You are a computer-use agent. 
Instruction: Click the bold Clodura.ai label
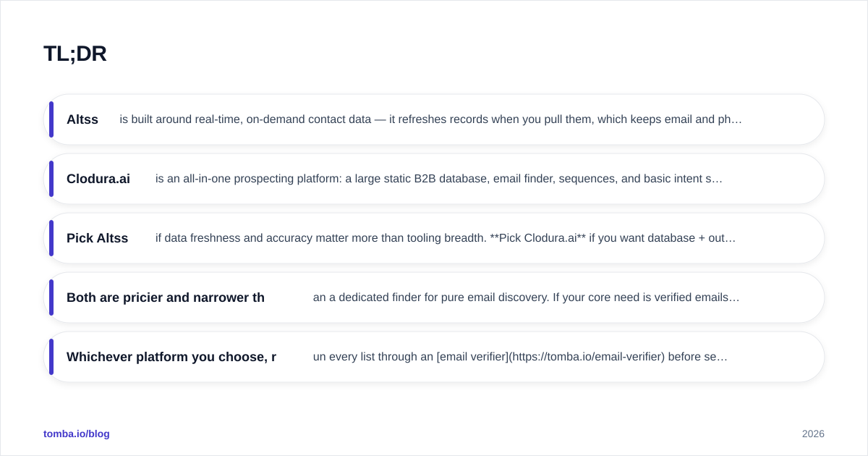tap(98, 179)
